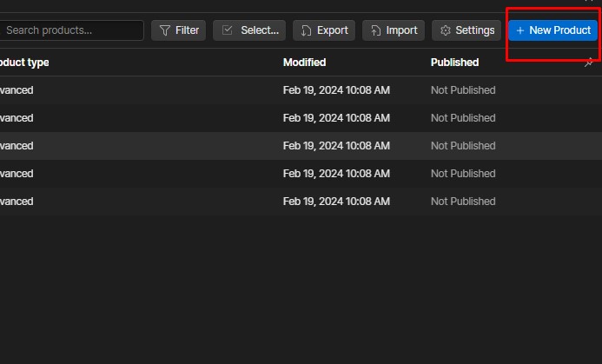Click the funnel icon on Filter
Image resolution: width=602 pixels, height=364 pixels.
point(165,30)
